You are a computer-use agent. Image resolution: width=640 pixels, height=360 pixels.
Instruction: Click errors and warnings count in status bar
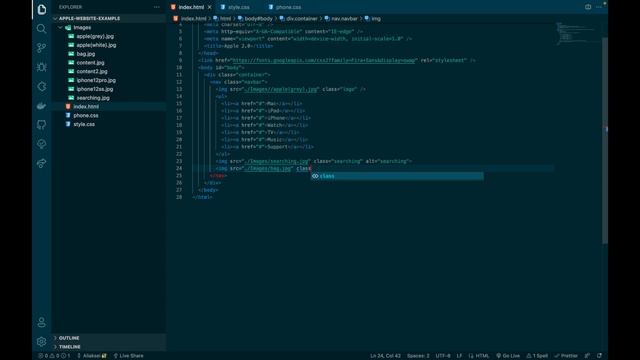point(54,356)
